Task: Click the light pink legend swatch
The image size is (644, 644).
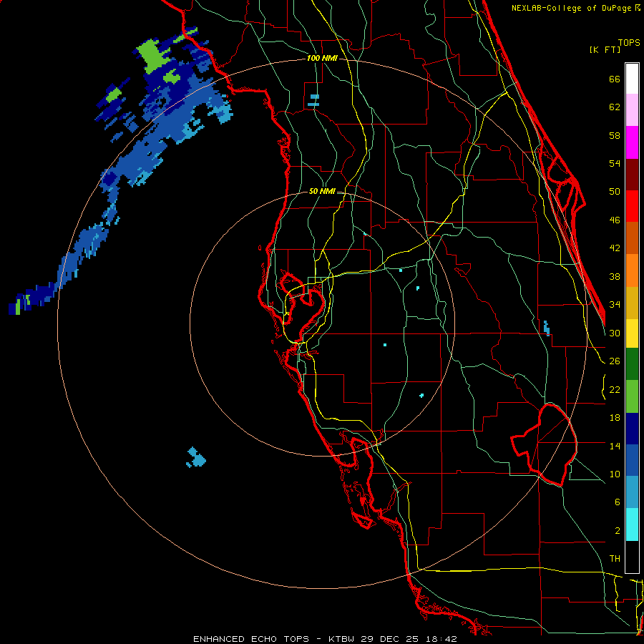Action: [632, 110]
